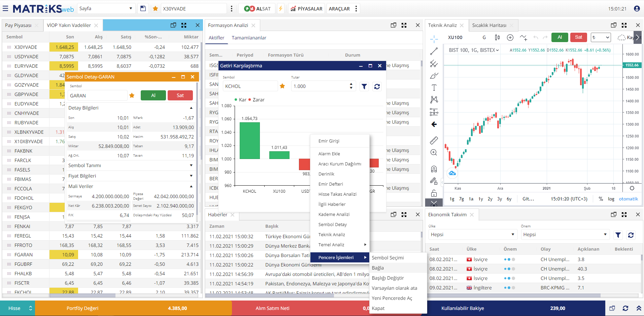Switch to the Tamamlananlar tab
The height and width of the screenshot is (316, 644).
249,38
